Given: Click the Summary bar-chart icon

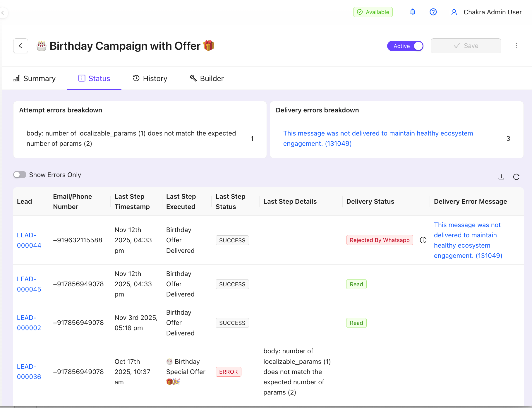Looking at the screenshot, I should coord(17,78).
